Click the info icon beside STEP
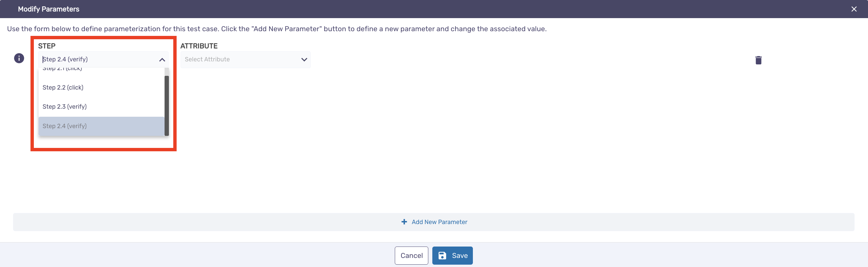The width and height of the screenshot is (868, 267). tap(19, 58)
